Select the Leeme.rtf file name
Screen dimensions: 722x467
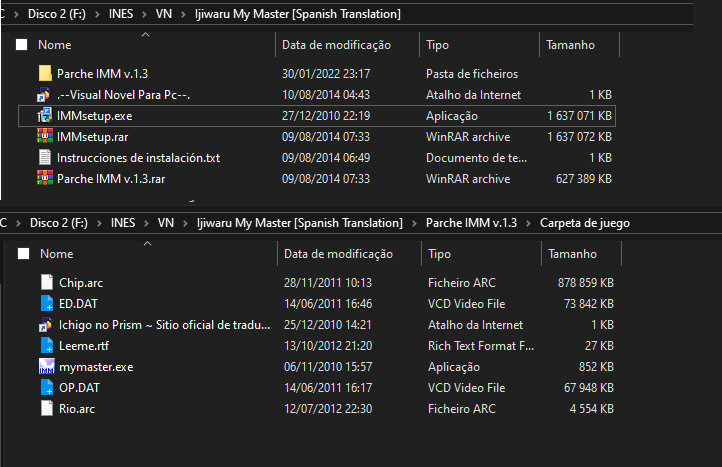[84, 346]
